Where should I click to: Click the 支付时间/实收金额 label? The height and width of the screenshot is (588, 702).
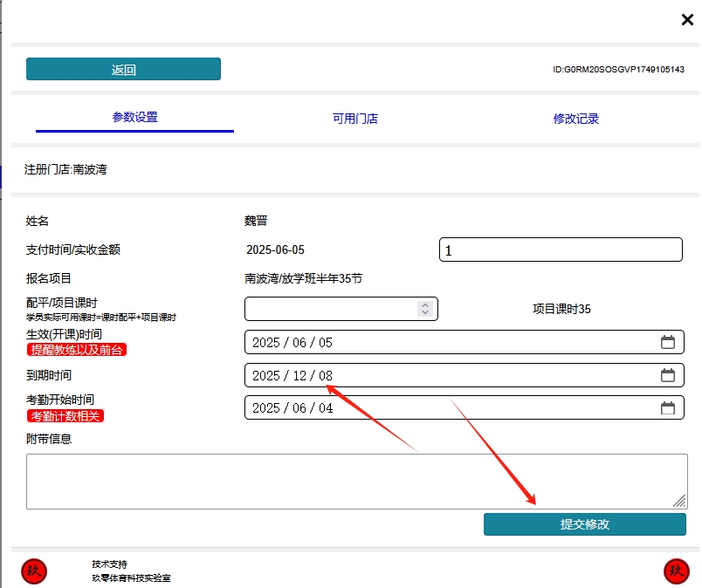73,250
